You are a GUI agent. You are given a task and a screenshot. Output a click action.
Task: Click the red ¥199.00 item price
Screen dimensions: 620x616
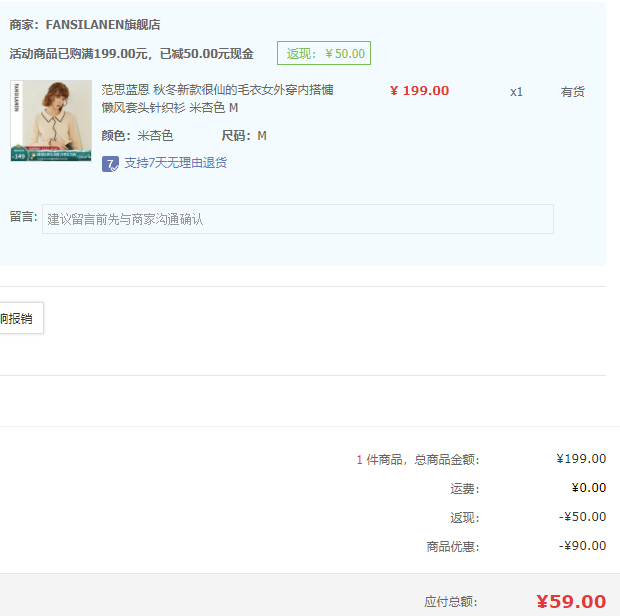[420, 91]
